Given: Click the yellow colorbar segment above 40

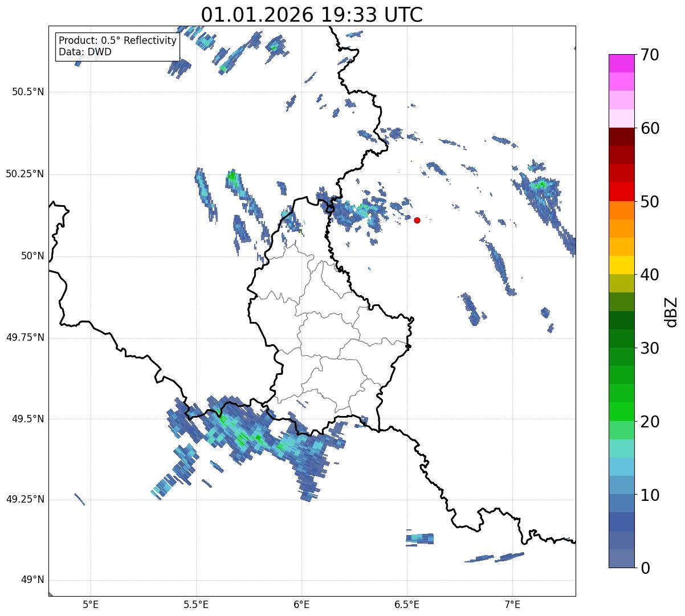Looking at the screenshot, I should [621, 265].
